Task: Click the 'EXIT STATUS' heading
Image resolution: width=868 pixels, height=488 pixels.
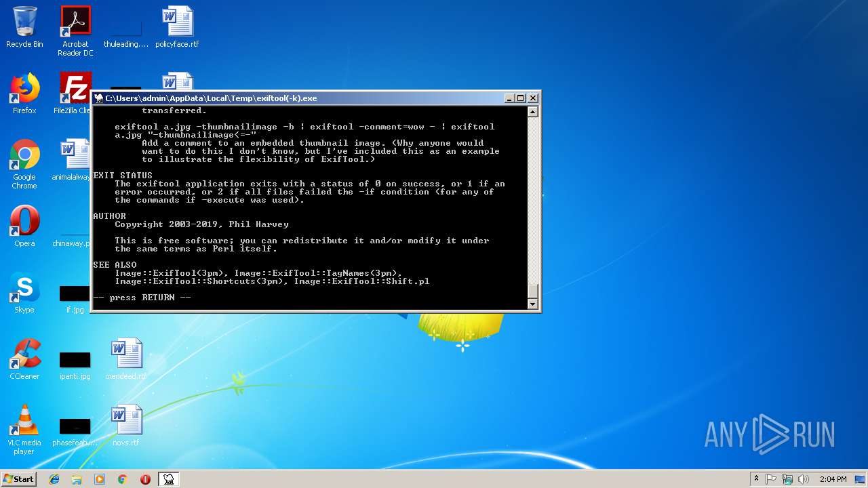Action: tap(123, 176)
